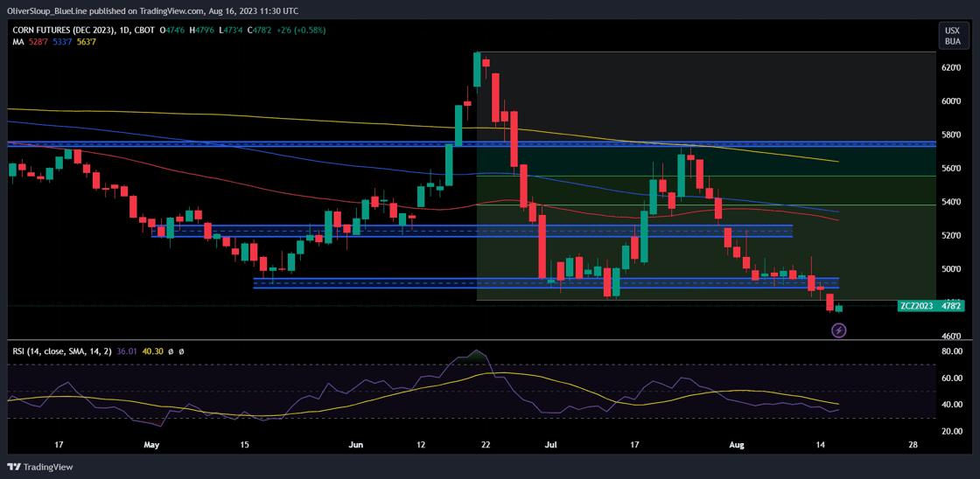Click the 60.00 RSI axis label
Screen dimensions: 980x479
coord(950,378)
